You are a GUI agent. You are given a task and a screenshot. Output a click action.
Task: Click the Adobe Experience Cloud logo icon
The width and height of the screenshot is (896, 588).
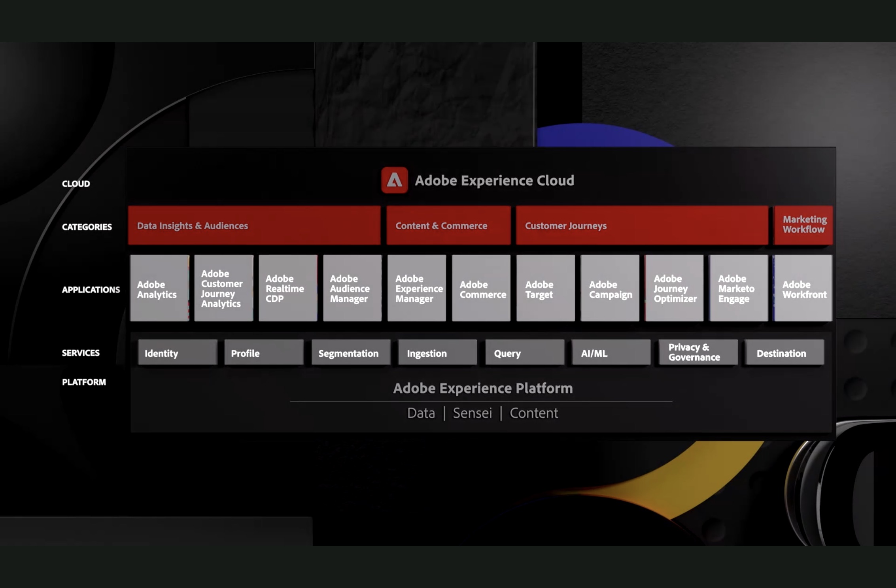[x=394, y=180]
